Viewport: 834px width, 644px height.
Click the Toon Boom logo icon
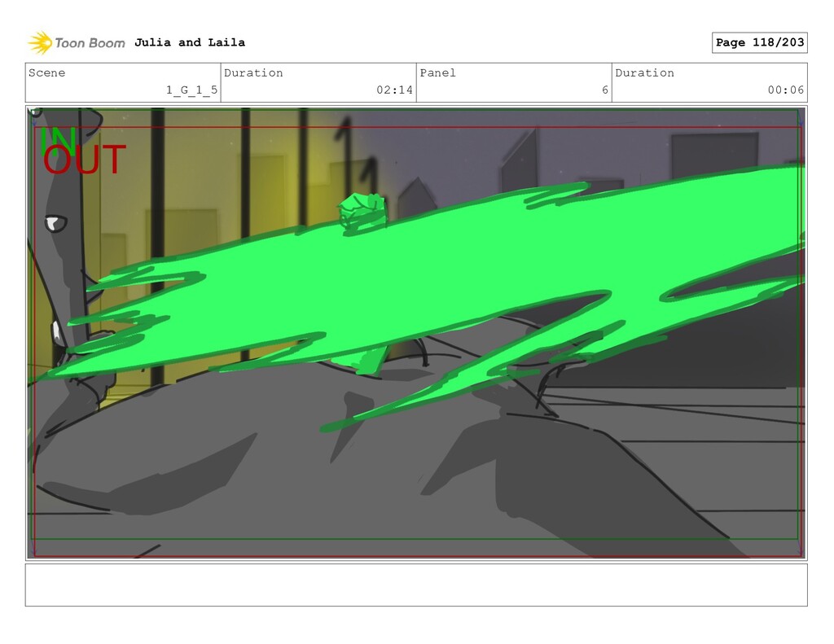click(x=40, y=42)
